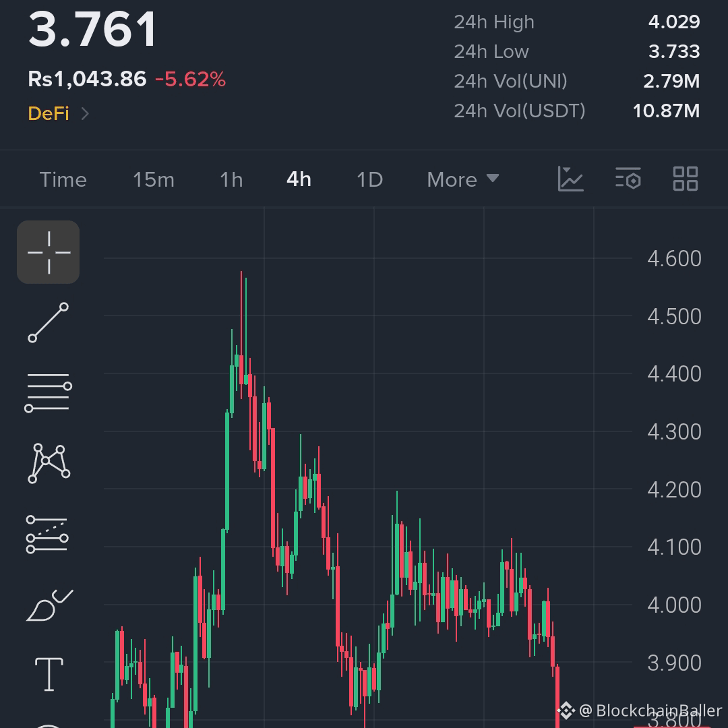This screenshot has height=728, width=728.
Task: Open the grid layout icon
Action: 686,179
